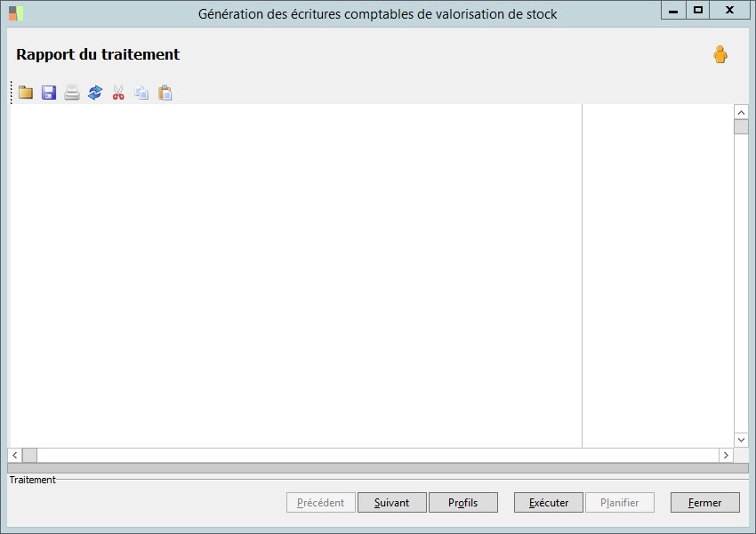Open the Profils button
This screenshot has width=756, height=534.
pyautogui.click(x=462, y=503)
